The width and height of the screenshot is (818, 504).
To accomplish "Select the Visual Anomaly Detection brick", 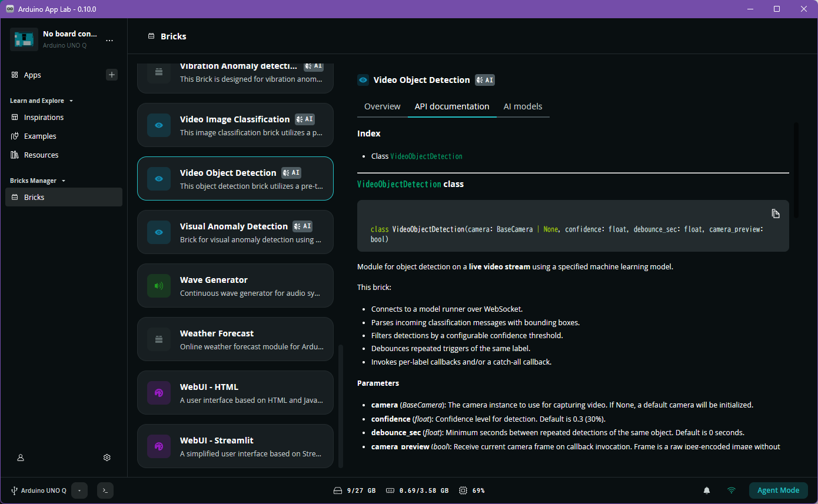I will (x=235, y=232).
